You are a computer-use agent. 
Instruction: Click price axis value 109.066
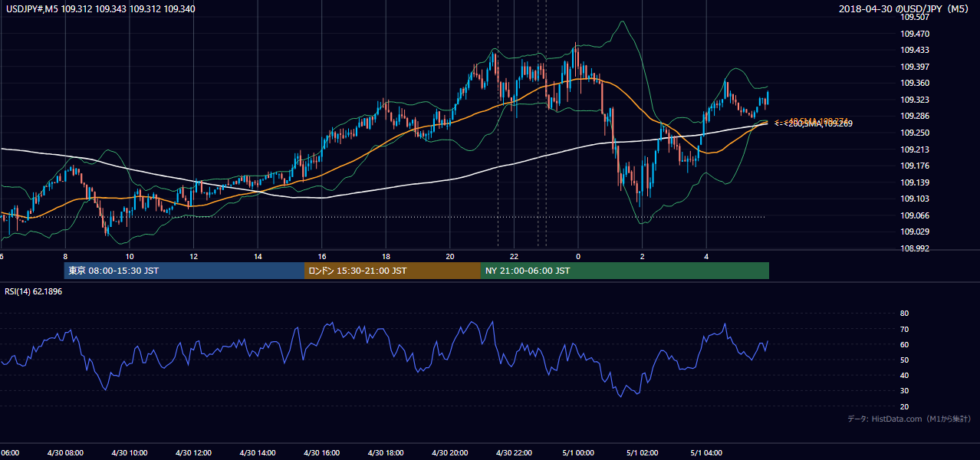pos(915,215)
